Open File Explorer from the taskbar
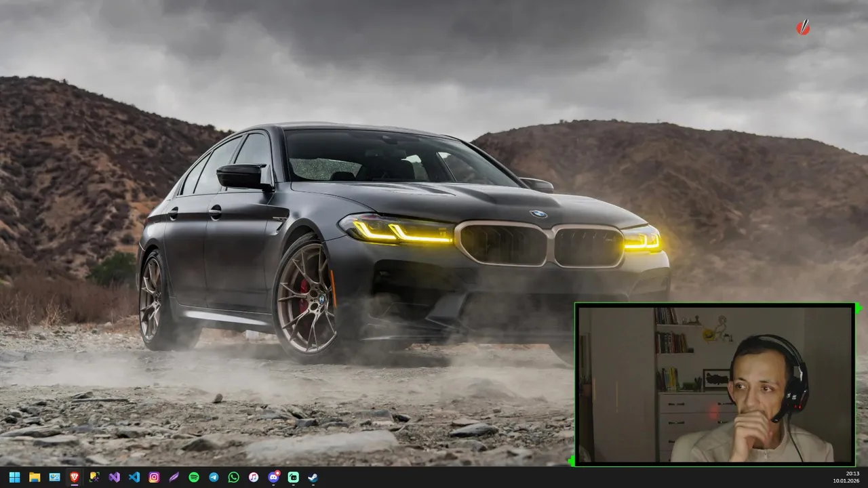868x488 pixels. tap(35, 477)
